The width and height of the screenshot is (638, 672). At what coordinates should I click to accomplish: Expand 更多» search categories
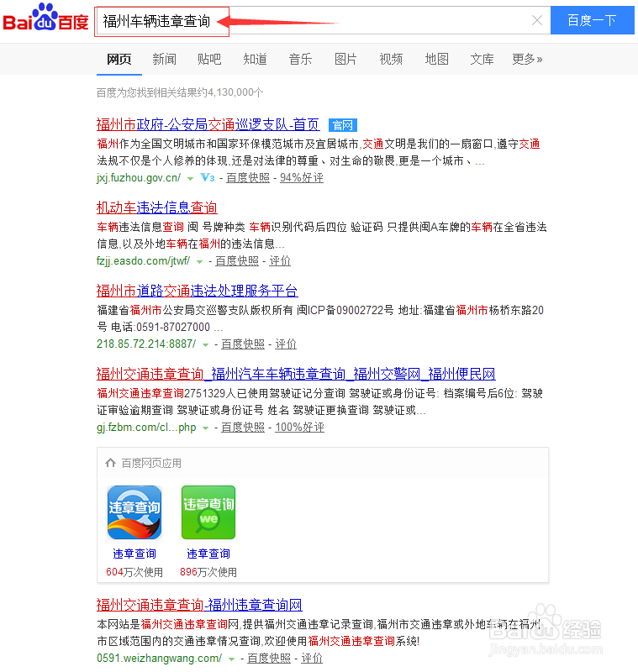(527, 59)
